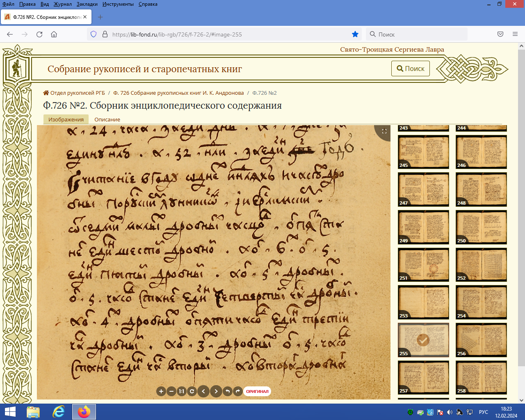This screenshot has height=420, width=525.
Task: Set manuscript image to 1:1 scale
Action: coord(182,391)
